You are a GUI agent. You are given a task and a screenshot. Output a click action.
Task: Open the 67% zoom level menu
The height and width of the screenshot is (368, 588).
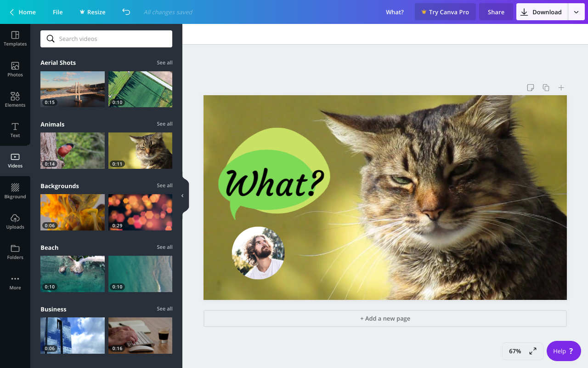coord(514,351)
